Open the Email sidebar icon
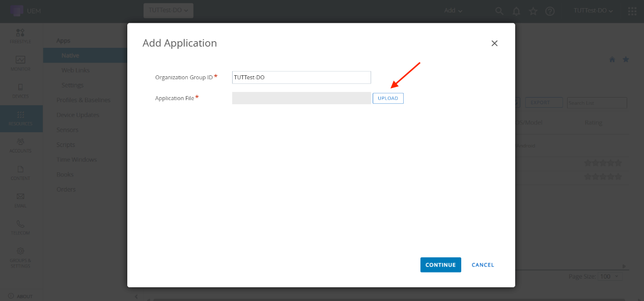644x301 pixels. pyautogui.click(x=20, y=200)
